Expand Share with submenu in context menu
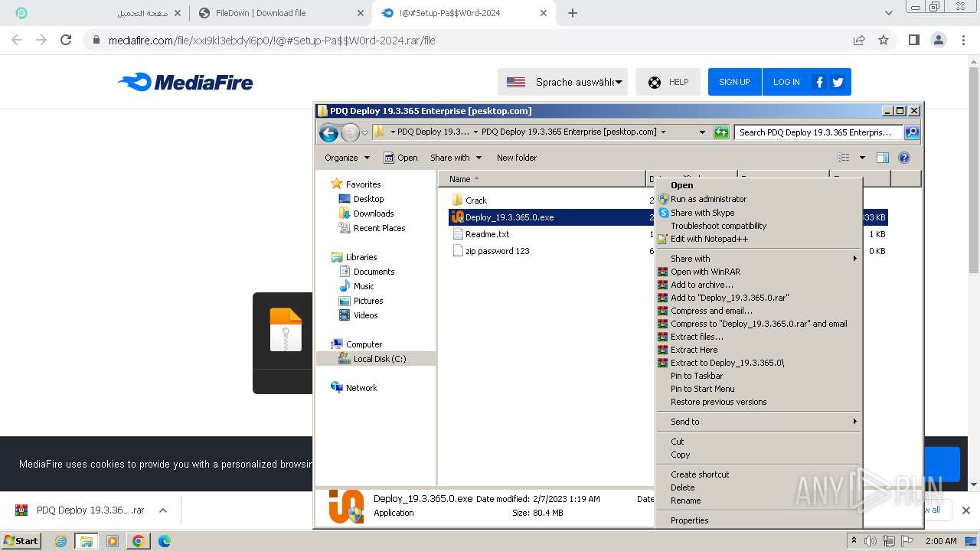Image resolution: width=980 pixels, height=551 pixels. (x=758, y=259)
